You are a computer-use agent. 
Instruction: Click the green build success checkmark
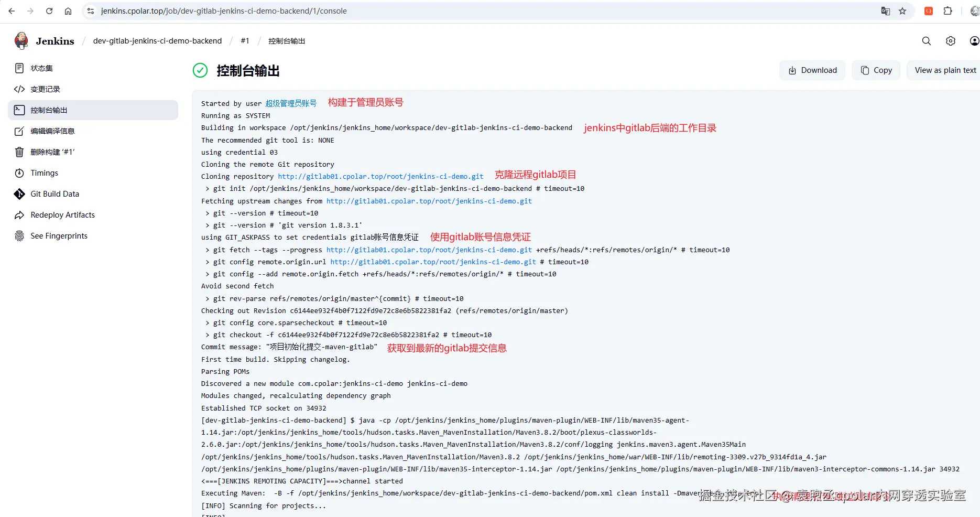[x=200, y=70]
